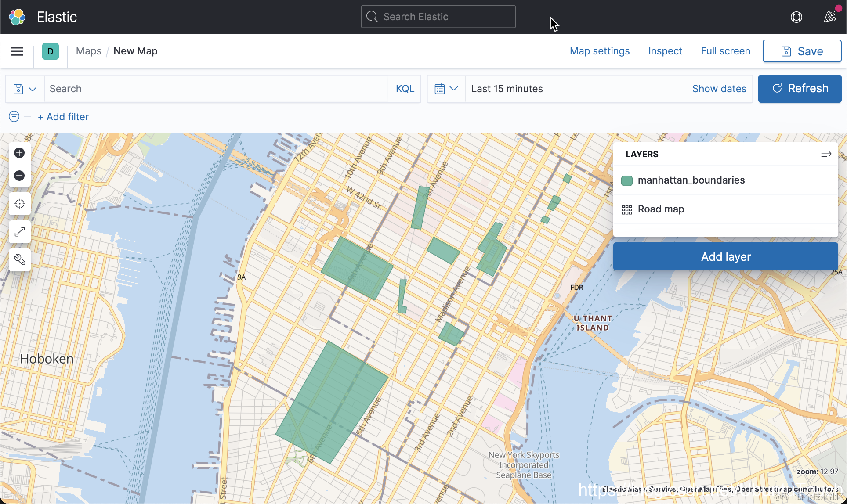847x504 pixels.
Task: Collapse the Layers panel
Action: tap(826, 154)
